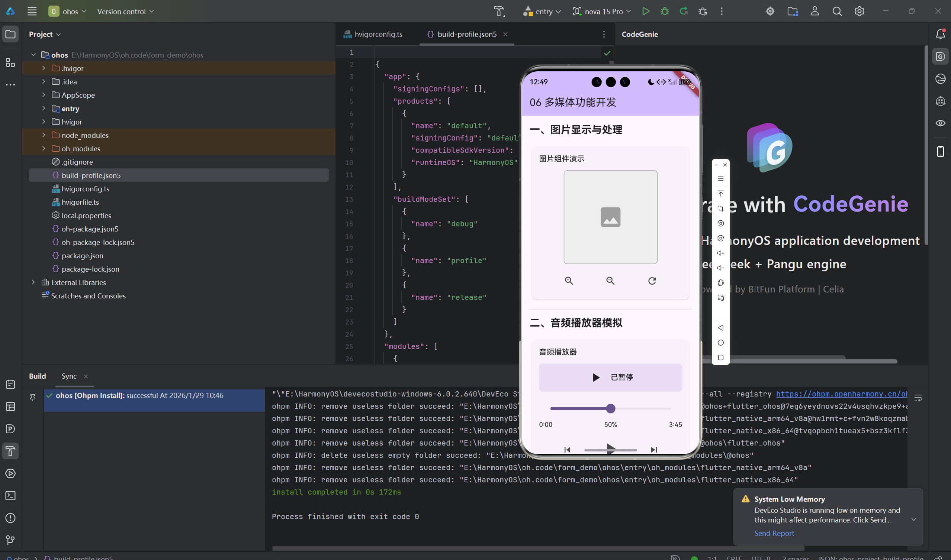
Task: Toggle the eye preview icon on right sidebar
Action: tap(940, 123)
